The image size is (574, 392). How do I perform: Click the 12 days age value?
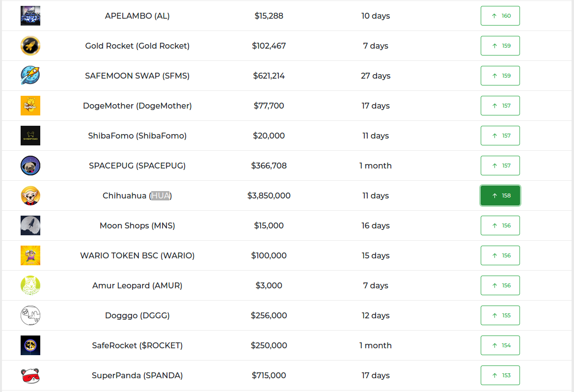pyautogui.click(x=376, y=315)
